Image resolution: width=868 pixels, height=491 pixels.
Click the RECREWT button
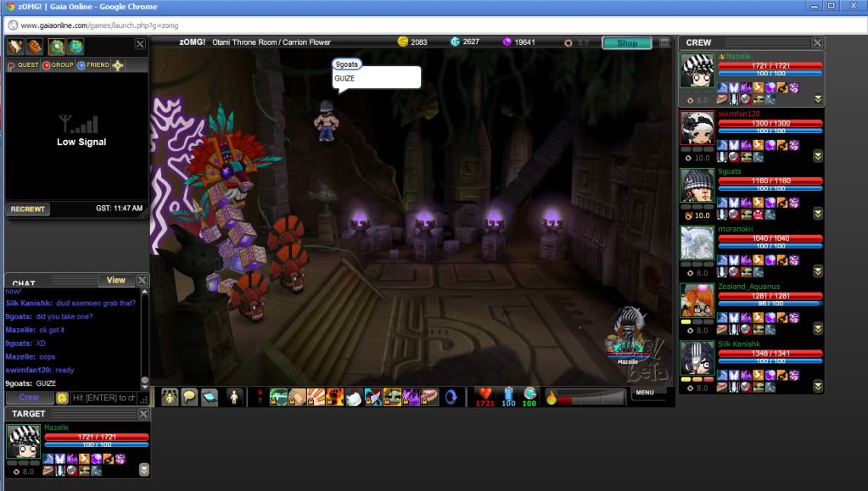[x=27, y=209]
